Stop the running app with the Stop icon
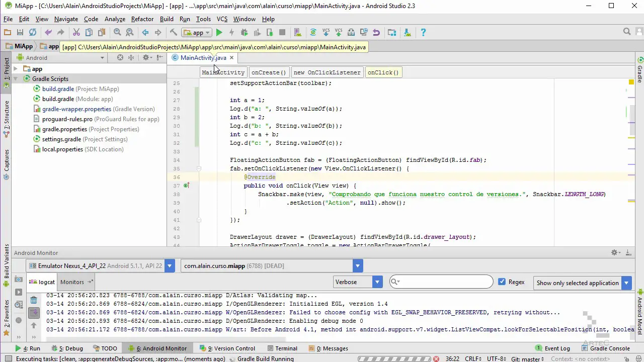Viewport: 644px width, 362px height. pyautogui.click(x=282, y=32)
